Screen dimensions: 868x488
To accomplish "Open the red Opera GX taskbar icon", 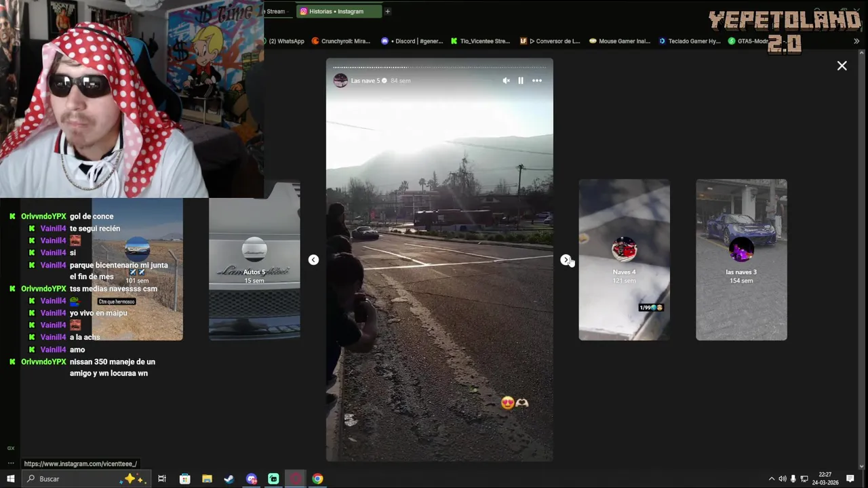I will click(296, 479).
